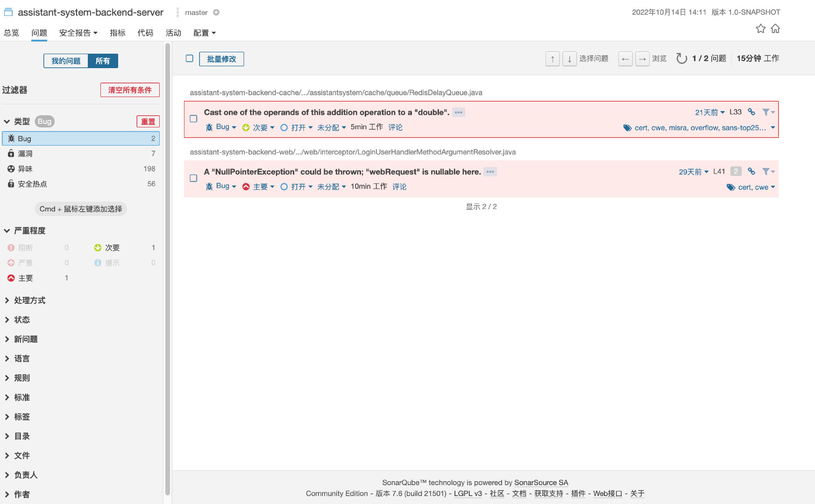Click the lock icon next to 漏洞

coord(11,153)
